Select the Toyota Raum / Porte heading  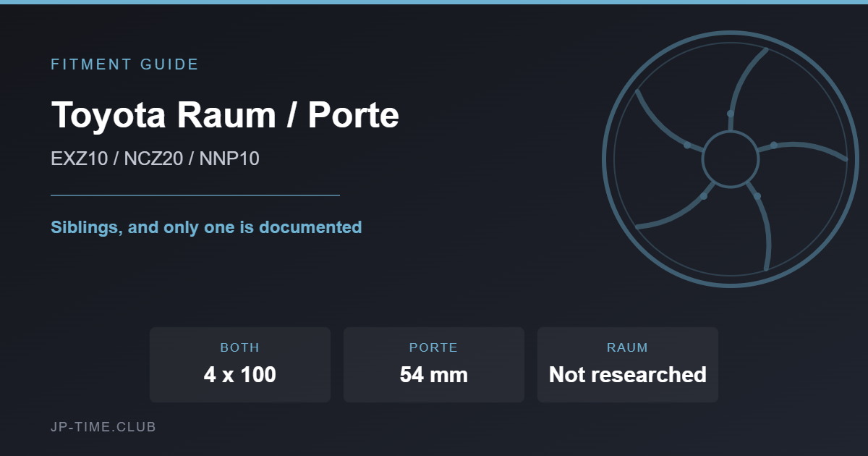point(225,114)
